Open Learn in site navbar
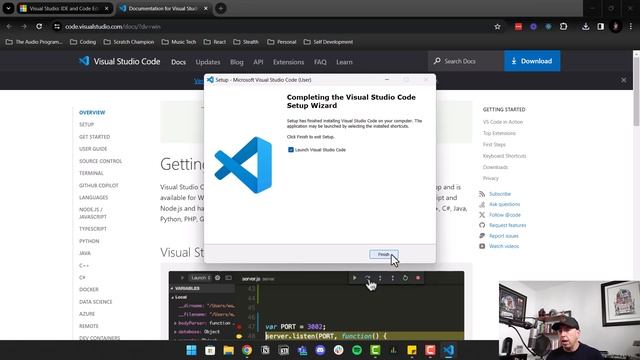Image resolution: width=640 pixels, height=360 pixels. click(344, 62)
